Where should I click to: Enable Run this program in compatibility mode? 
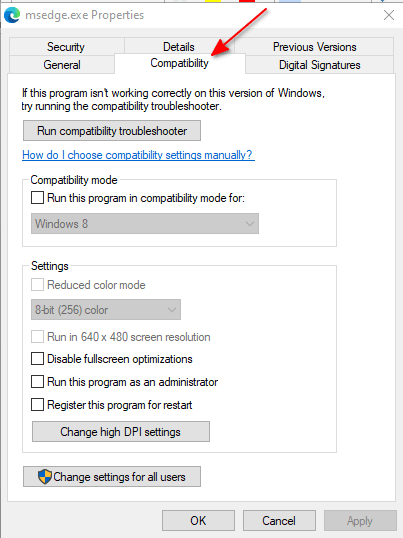(x=37, y=198)
